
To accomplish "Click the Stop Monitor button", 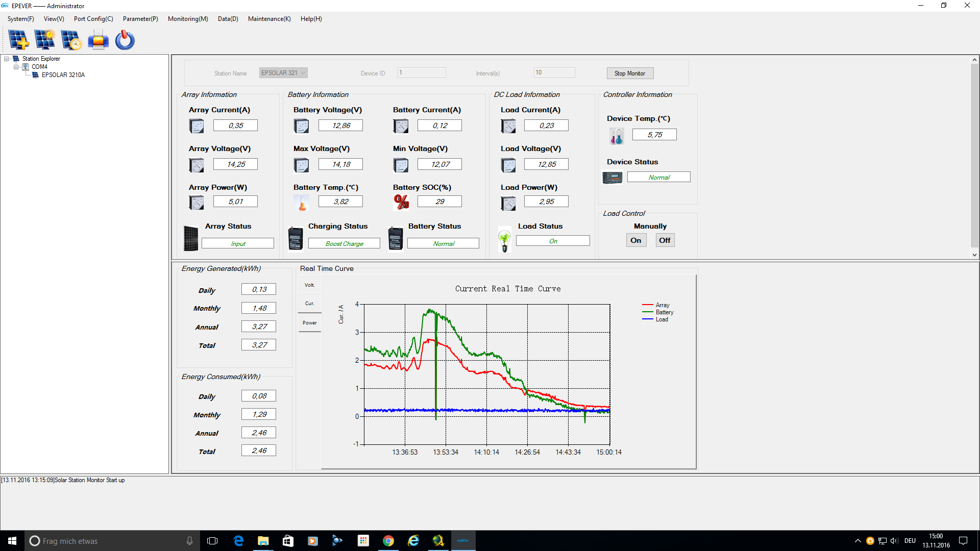I will point(630,73).
